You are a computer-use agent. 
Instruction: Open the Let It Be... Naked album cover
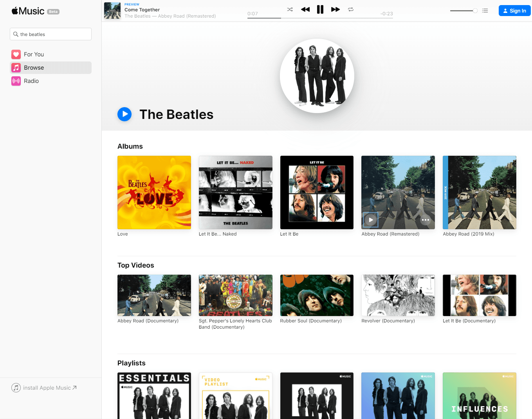[236, 192]
